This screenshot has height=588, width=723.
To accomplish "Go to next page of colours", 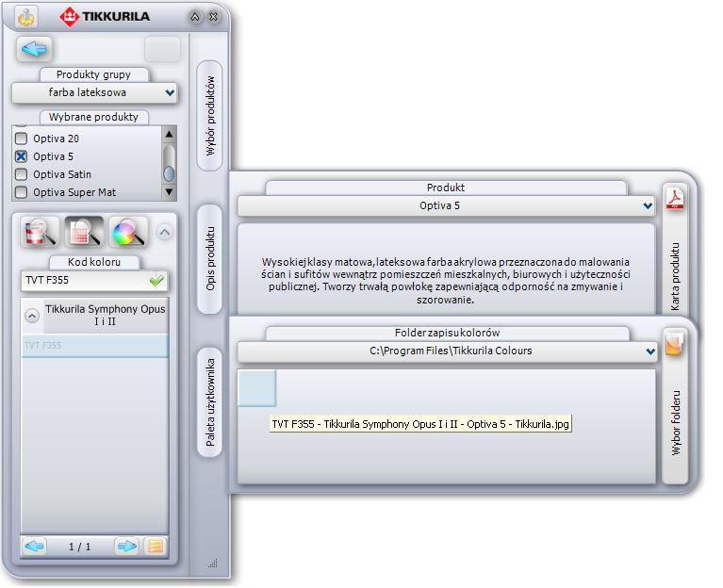I will click(127, 547).
